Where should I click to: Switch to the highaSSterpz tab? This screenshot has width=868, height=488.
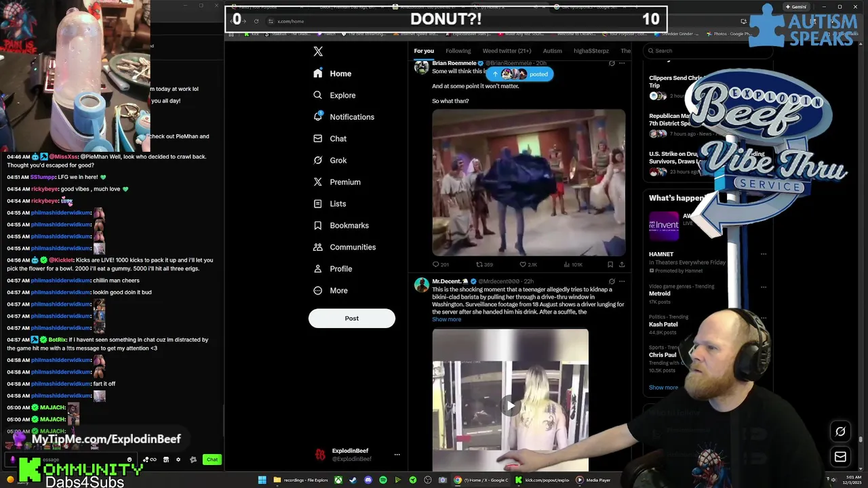pos(591,51)
